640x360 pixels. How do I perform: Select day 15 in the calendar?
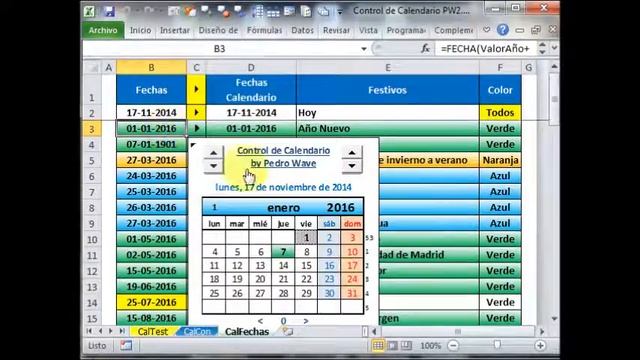(306, 266)
